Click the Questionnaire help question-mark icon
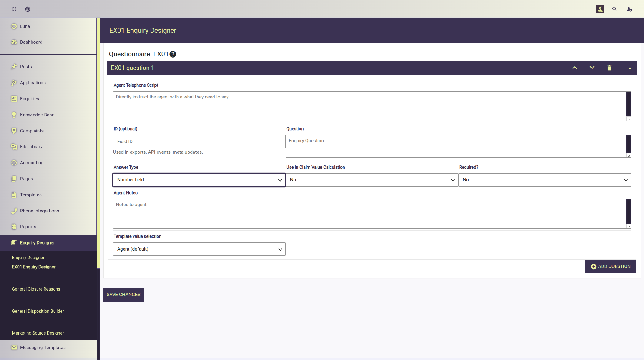The height and width of the screenshot is (360, 644). [173, 54]
